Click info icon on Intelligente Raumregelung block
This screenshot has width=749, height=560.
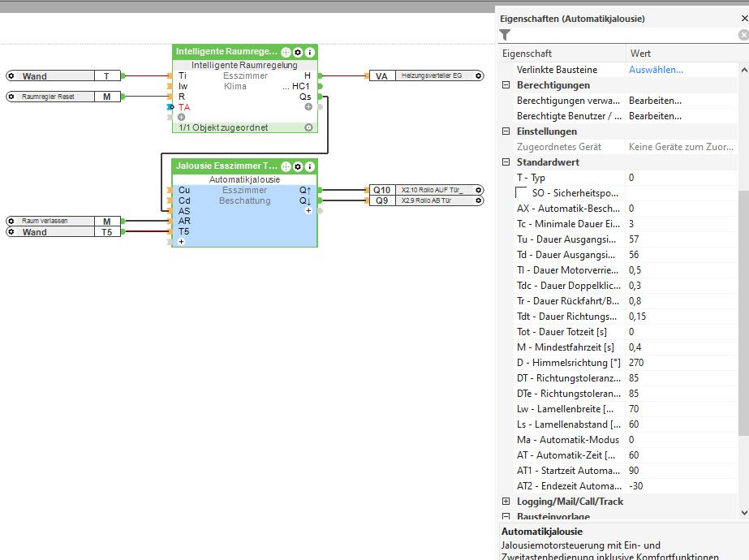tap(309, 52)
